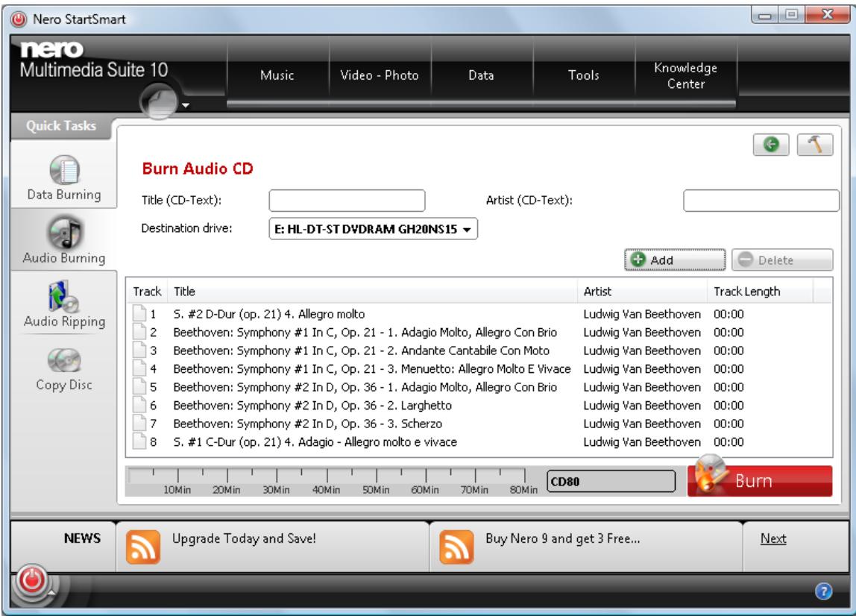The height and width of the screenshot is (616, 856).
Task: Open Buy Nero 9 and get 3 Free news
Action: 563,538
